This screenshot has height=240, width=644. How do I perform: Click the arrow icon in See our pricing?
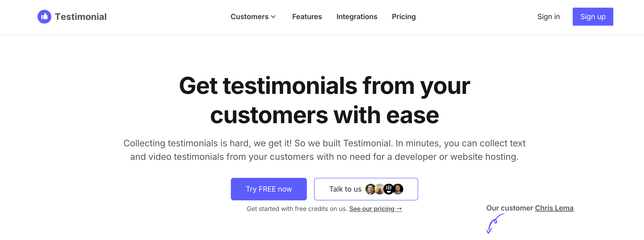(x=399, y=209)
